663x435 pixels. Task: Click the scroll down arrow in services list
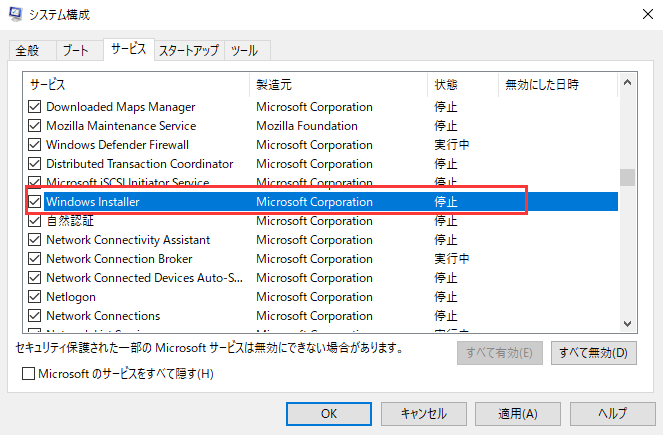[x=627, y=321]
